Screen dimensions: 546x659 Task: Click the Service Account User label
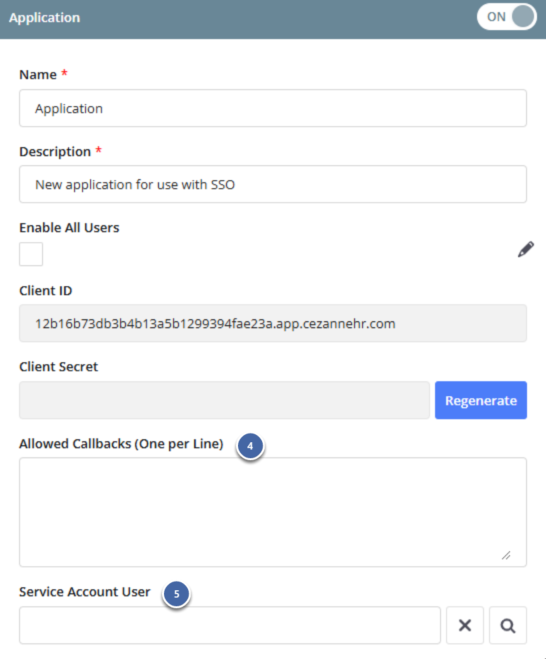[84, 592]
